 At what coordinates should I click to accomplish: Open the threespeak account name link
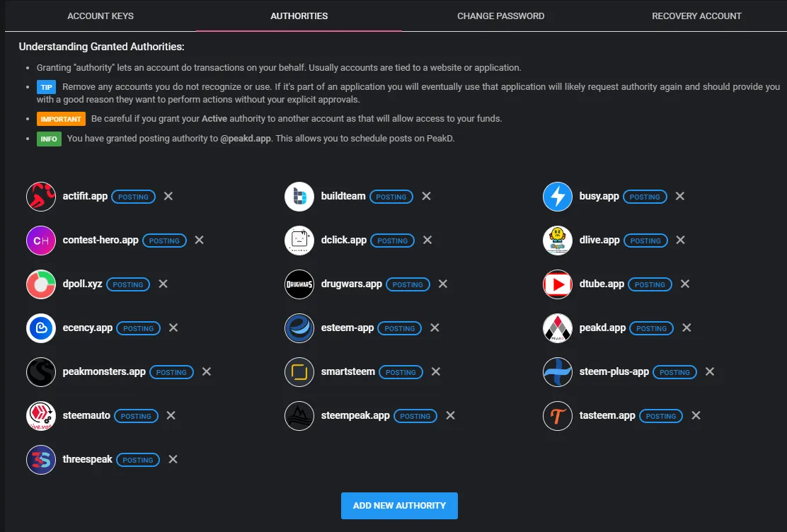(x=87, y=459)
